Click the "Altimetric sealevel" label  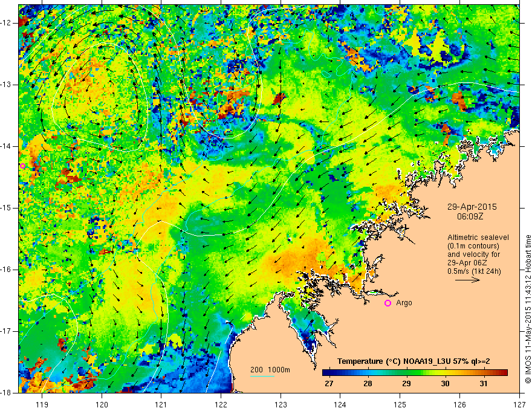[x=478, y=238]
